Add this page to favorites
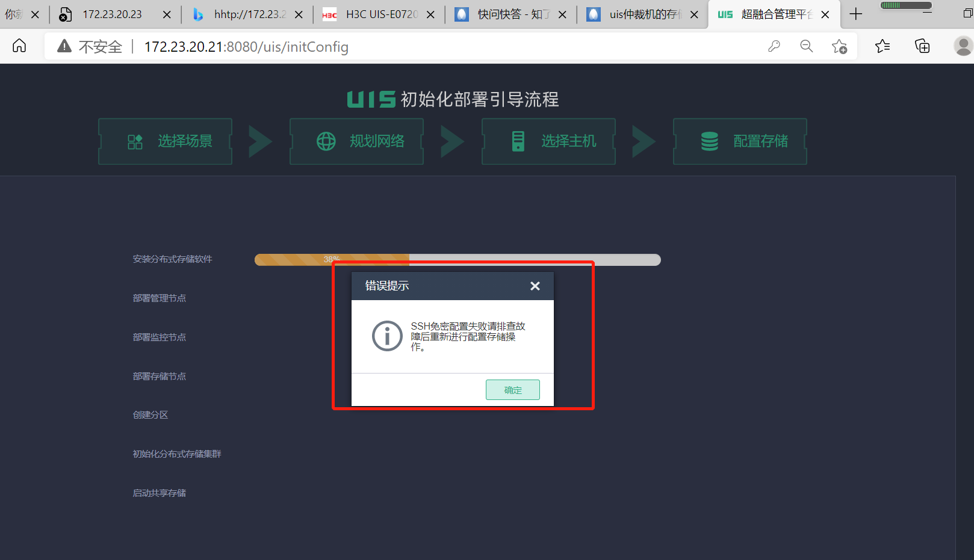Image resolution: width=974 pixels, height=560 pixels. [839, 46]
